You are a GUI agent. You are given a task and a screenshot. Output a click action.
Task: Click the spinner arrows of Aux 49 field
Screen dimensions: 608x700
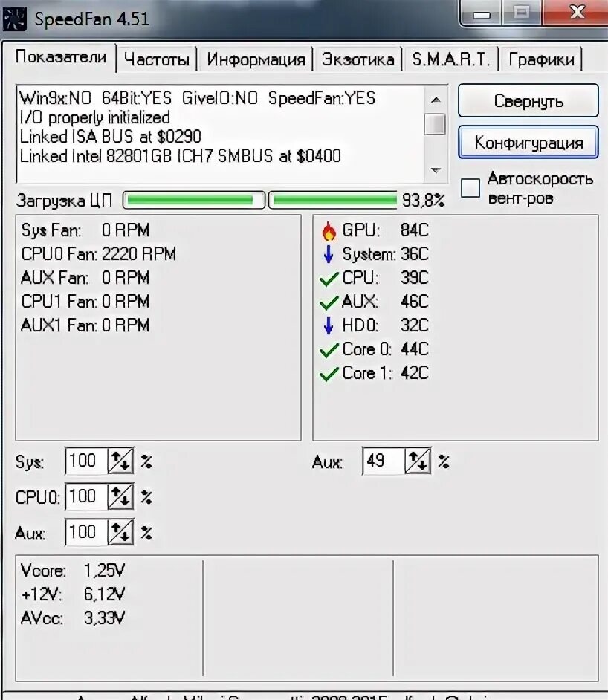[418, 461]
